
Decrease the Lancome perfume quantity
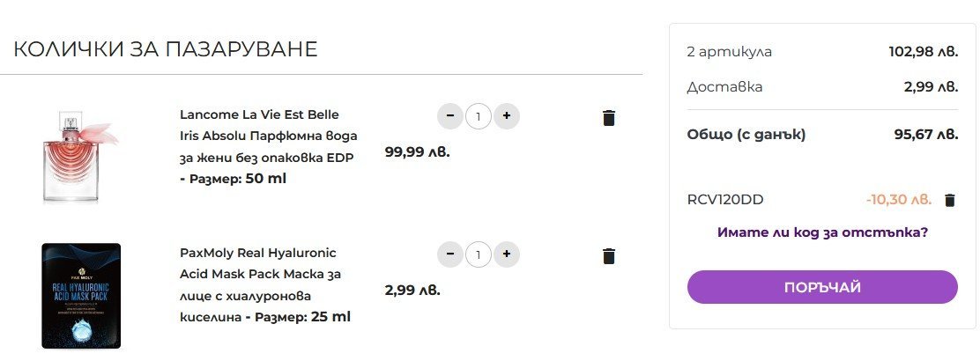450,116
